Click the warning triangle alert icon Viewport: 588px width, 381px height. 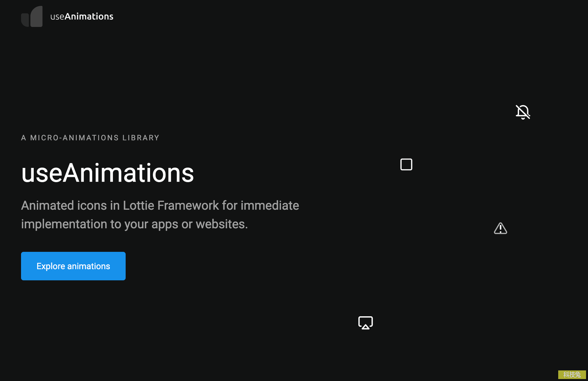pos(501,228)
